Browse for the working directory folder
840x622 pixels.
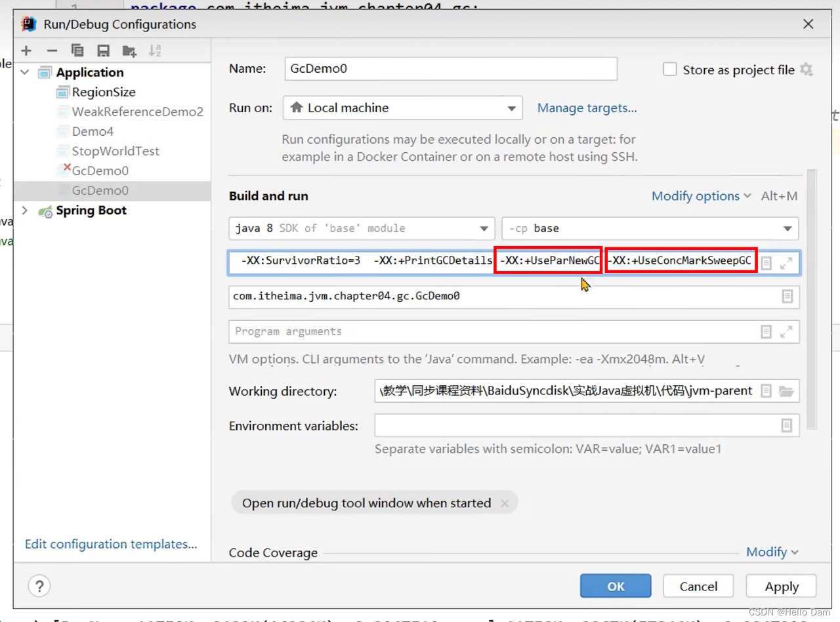click(786, 391)
